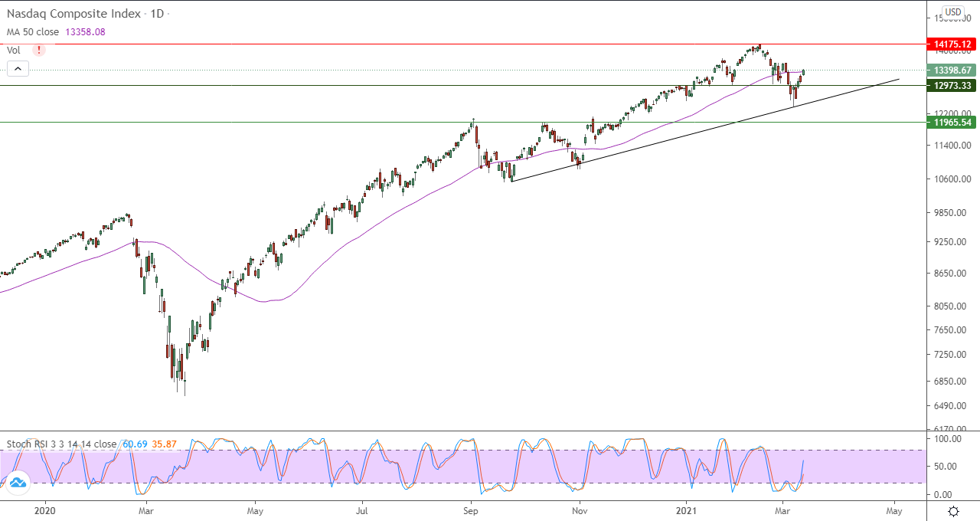This screenshot has width=980, height=521.
Task: Click the MA value 13358.08
Action: (x=86, y=32)
